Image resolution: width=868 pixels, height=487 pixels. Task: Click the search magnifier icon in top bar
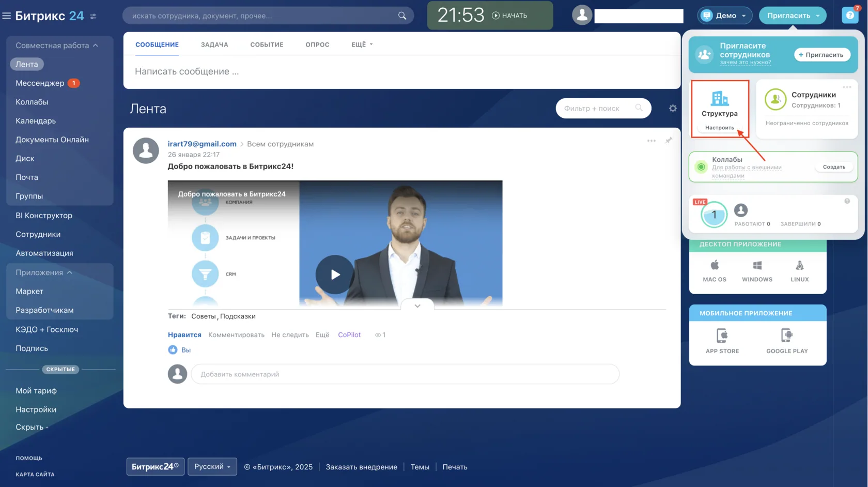point(402,16)
